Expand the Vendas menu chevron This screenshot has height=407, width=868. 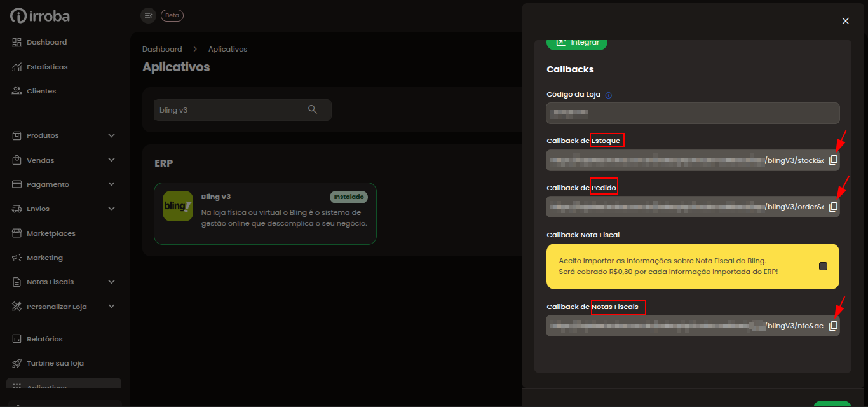pos(111,160)
